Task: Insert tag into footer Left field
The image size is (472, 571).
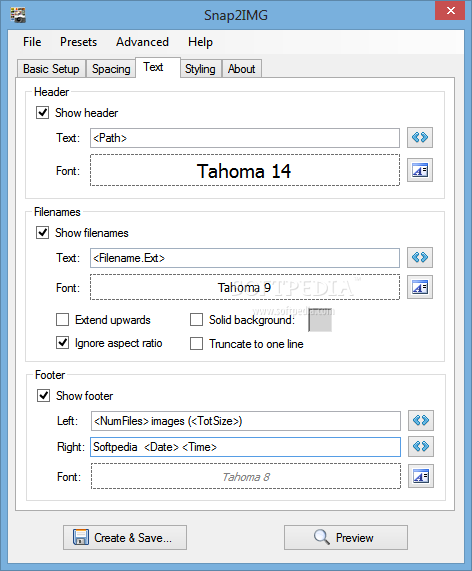Action: (x=421, y=421)
